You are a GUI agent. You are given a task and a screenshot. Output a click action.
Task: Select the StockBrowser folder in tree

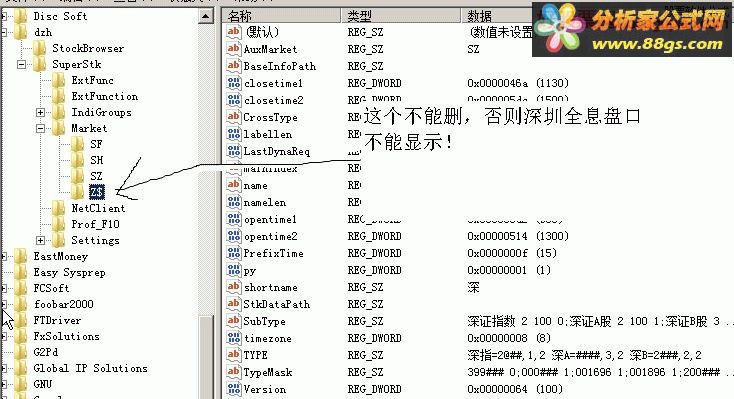tap(88, 48)
